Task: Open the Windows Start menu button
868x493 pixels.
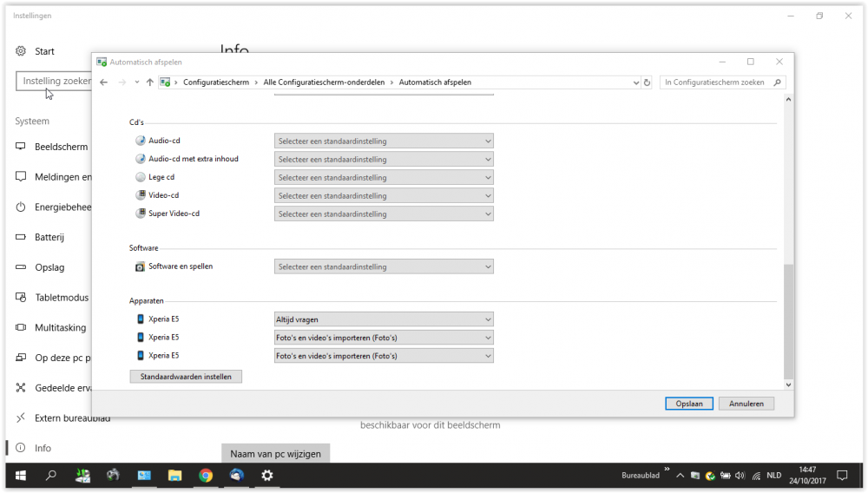Action: pos(19,476)
